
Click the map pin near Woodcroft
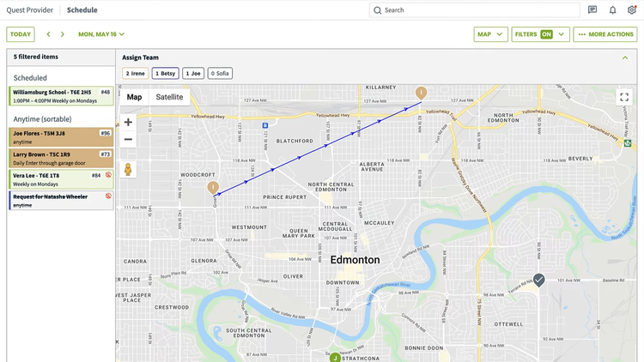tap(213, 188)
